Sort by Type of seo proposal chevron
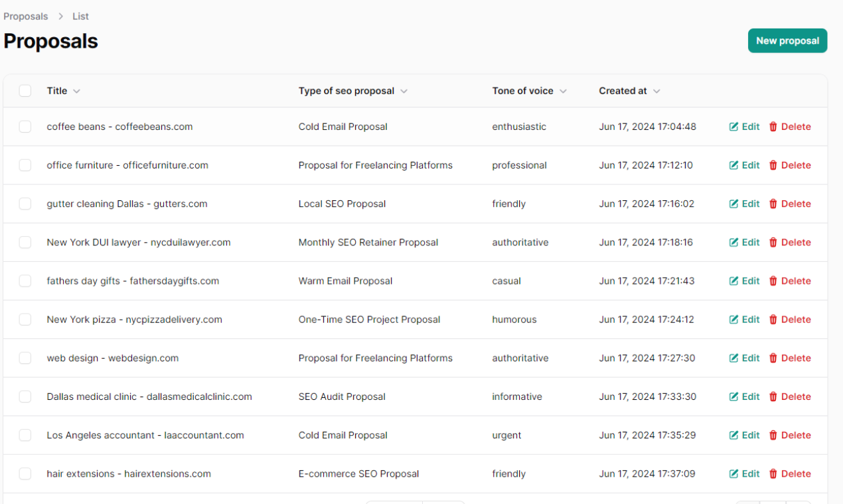Viewport: 843px width, 504px height. click(x=404, y=92)
